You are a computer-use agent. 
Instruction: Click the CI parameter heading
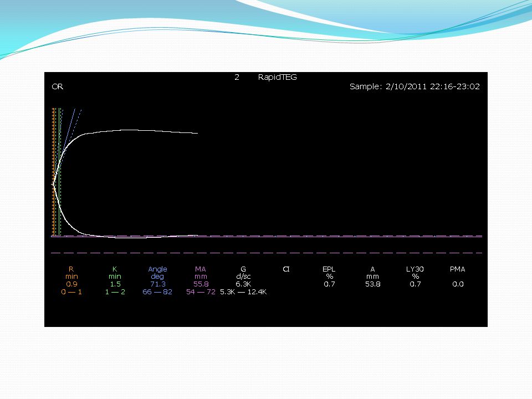286,269
